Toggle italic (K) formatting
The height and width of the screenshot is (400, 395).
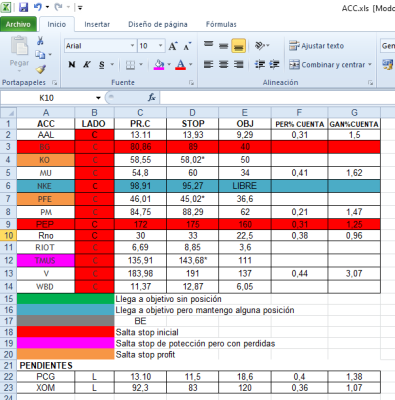point(87,65)
